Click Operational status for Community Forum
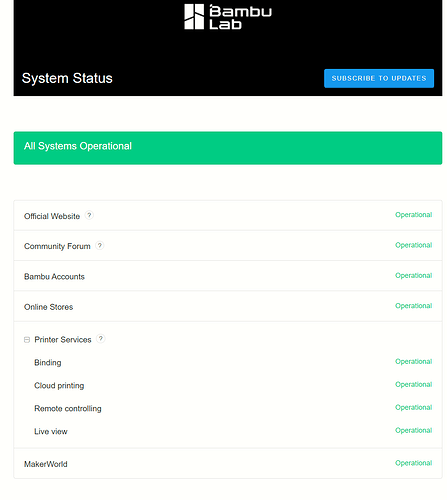This screenshot has height=500, width=447. point(414,245)
